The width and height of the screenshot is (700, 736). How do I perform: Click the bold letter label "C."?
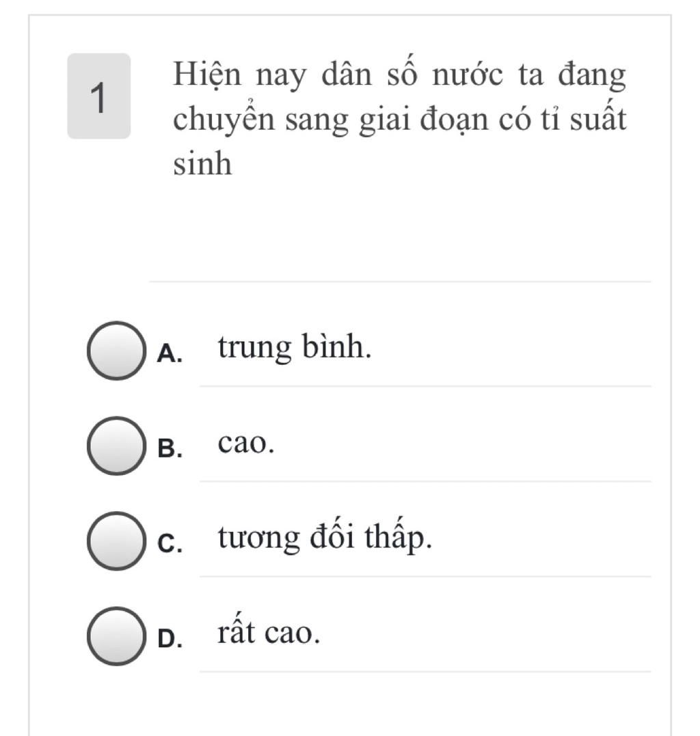[x=170, y=543]
